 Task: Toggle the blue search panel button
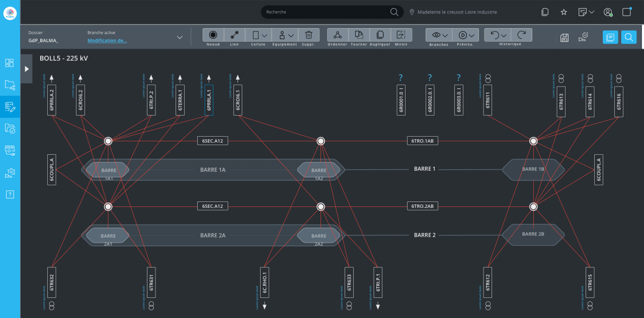(x=628, y=37)
